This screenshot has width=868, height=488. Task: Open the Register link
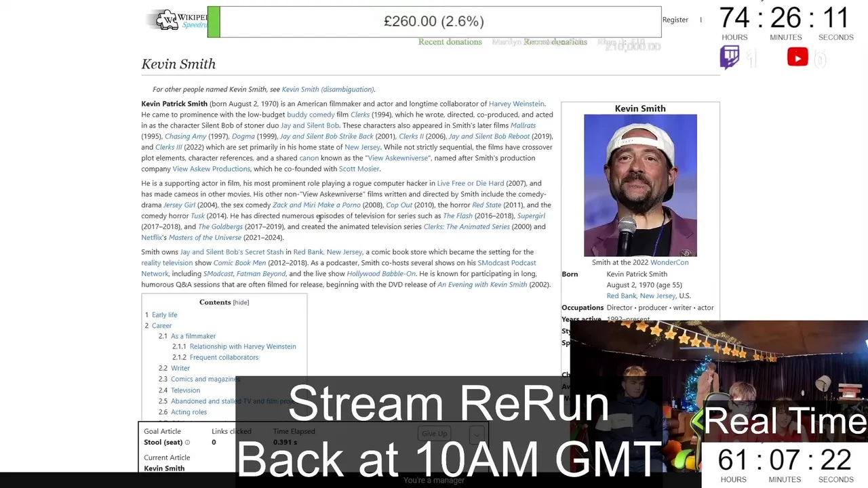(675, 20)
